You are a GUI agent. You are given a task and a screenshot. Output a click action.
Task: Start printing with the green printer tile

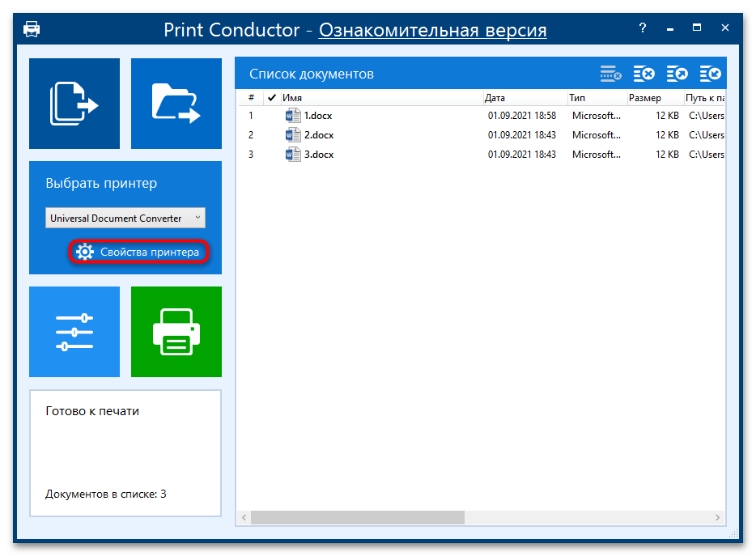tap(176, 332)
